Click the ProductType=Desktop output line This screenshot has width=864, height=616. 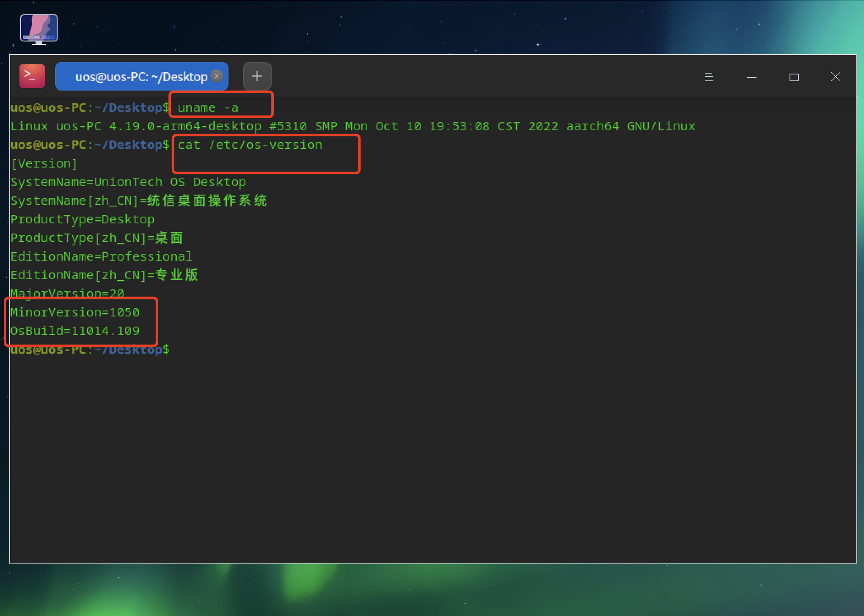[83, 219]
